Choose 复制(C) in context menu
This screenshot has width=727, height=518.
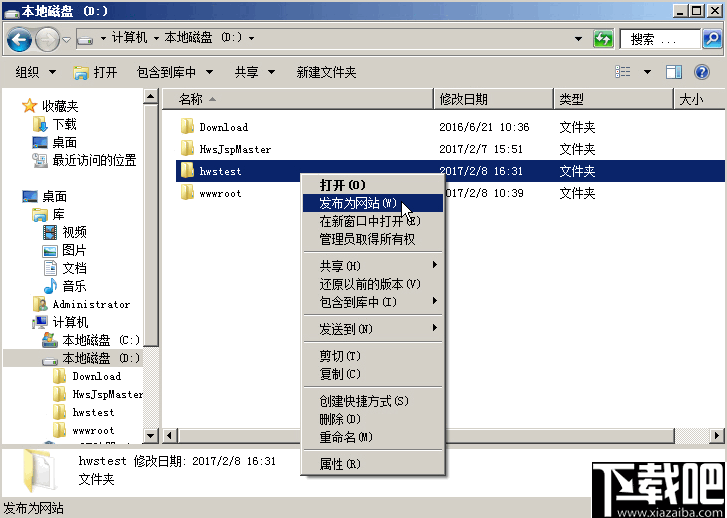pyautogui.click(x=373, y=374)
